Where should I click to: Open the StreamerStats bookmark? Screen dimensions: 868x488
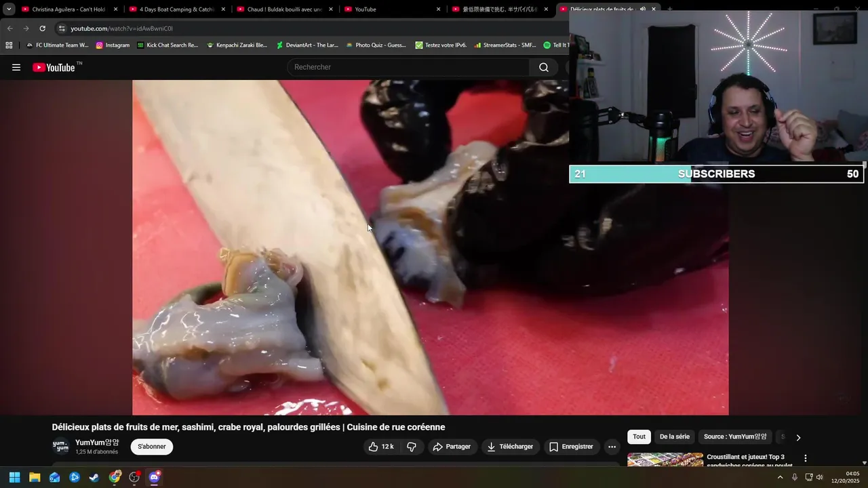pos(505,45)
